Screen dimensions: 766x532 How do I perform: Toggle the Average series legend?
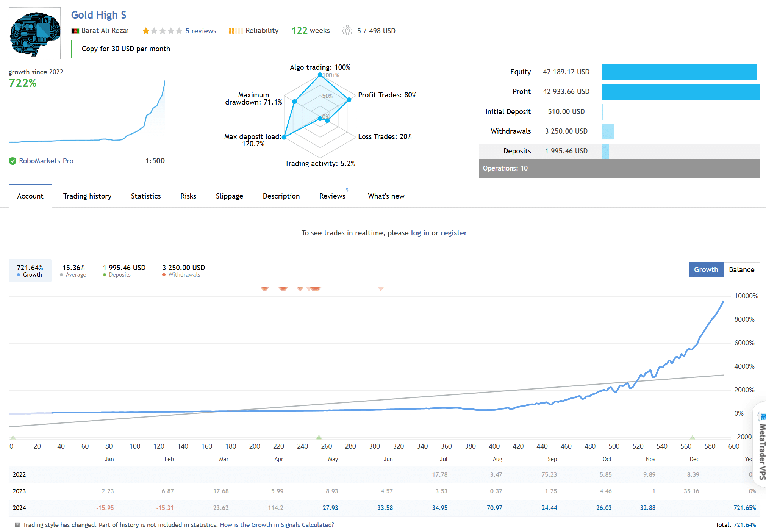pyautogui.click(x=73, y=271)
